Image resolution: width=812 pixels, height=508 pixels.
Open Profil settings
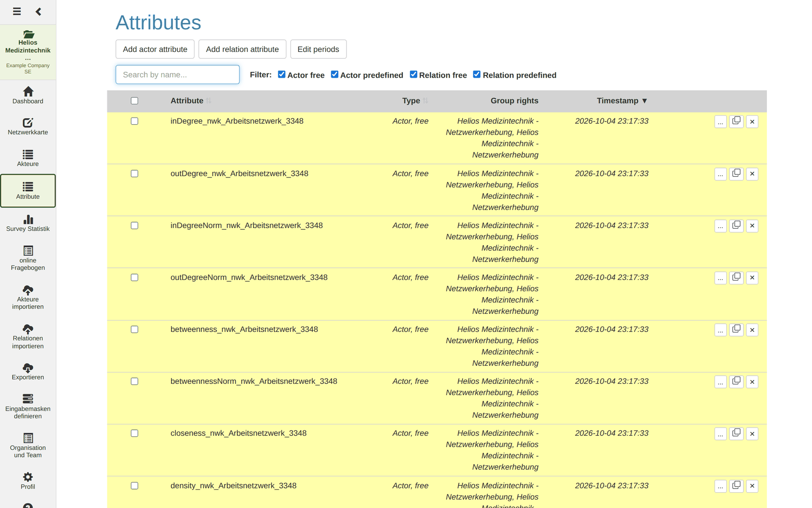28,481
